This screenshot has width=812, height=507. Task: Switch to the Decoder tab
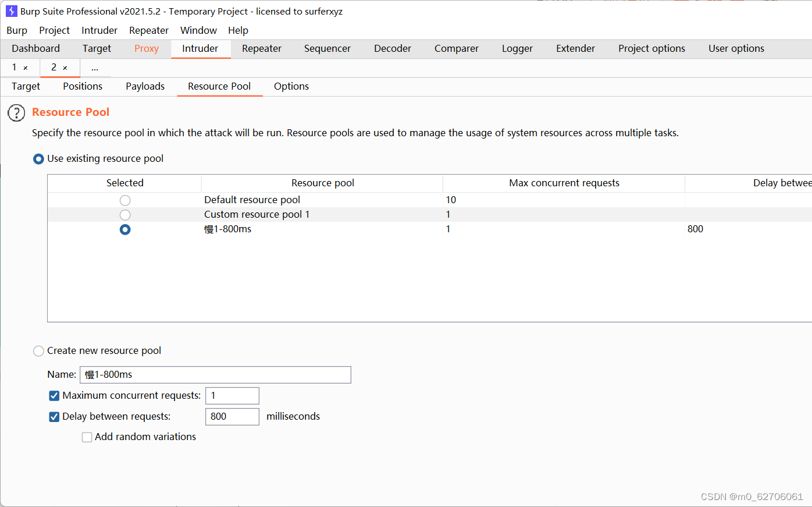(x=393, y=48)
